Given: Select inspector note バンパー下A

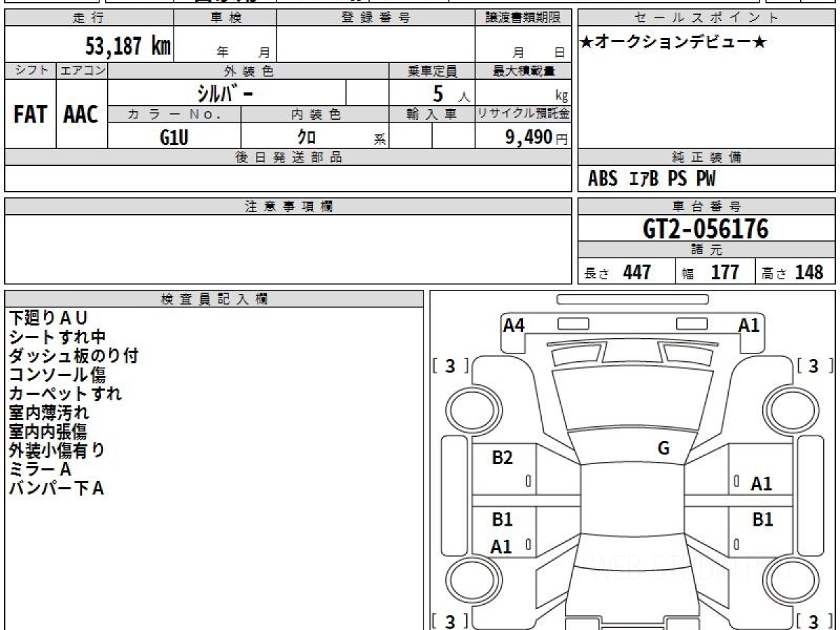Looking at the screenshot, I should point(57,488).
